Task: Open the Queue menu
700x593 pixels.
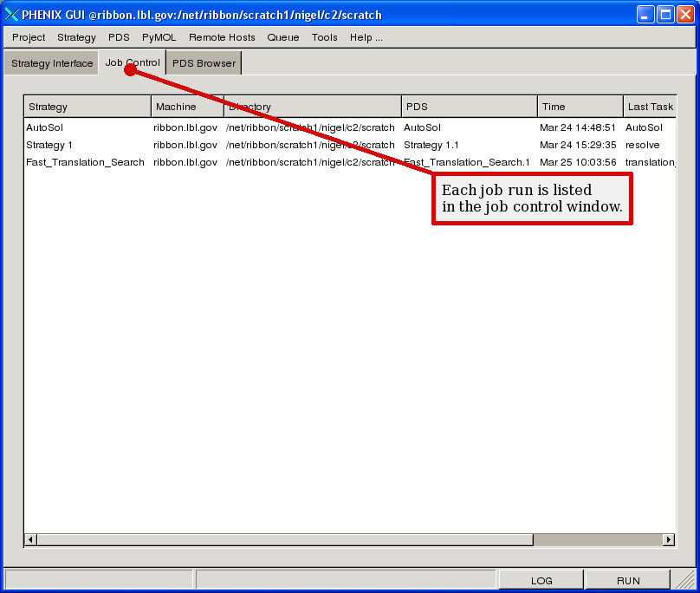Action: pyautogui.click(x=282, y=37)
